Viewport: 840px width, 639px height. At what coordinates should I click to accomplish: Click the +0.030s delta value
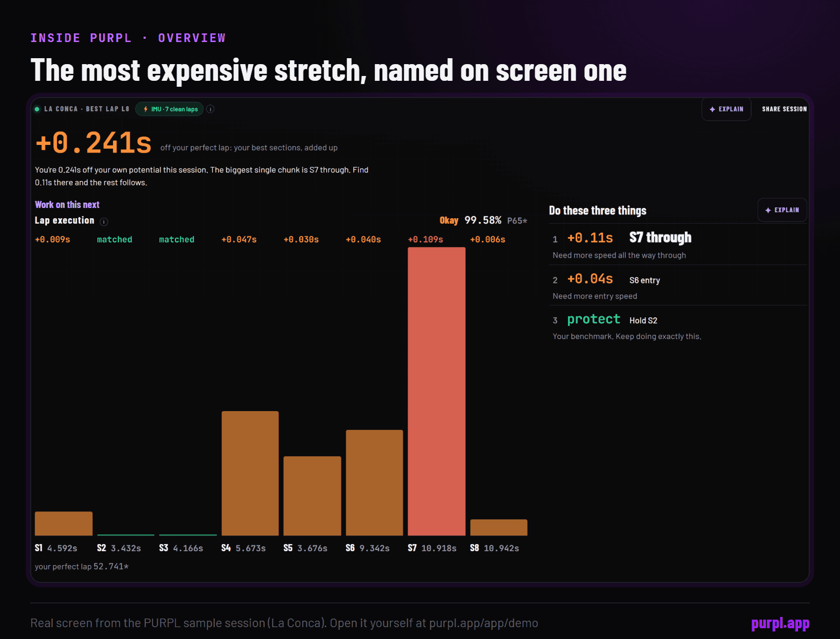coord(301,239)
